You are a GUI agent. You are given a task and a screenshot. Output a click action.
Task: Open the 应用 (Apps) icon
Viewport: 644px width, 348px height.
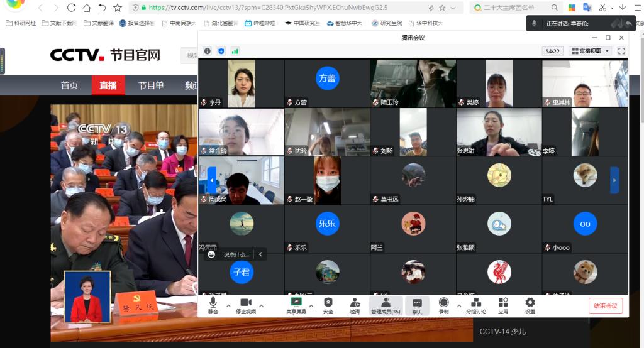(x=503, y=305)
